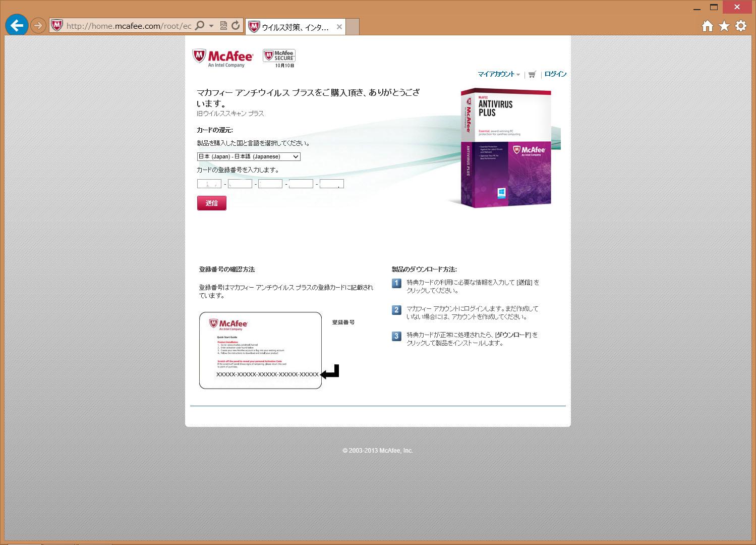Viewport: 756px width, 545px height.
Task: Click the address bar URL home.mcafee.com
Action: click(x=129, y=26)
